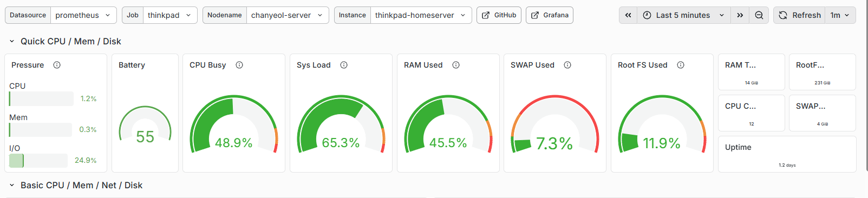
Task: Click the 45.5% RAM Used value
Action: pos(448,143)
